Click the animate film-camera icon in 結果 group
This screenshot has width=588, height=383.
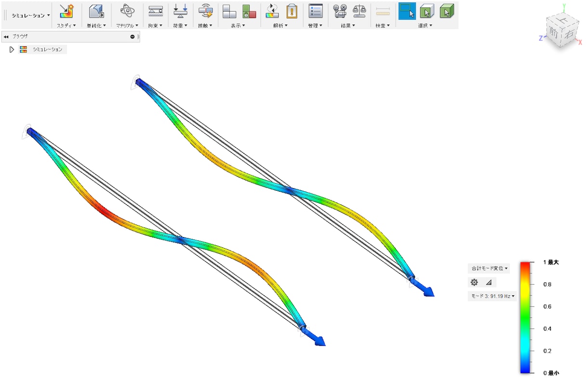pyautogui.click(x=340, y=11)
